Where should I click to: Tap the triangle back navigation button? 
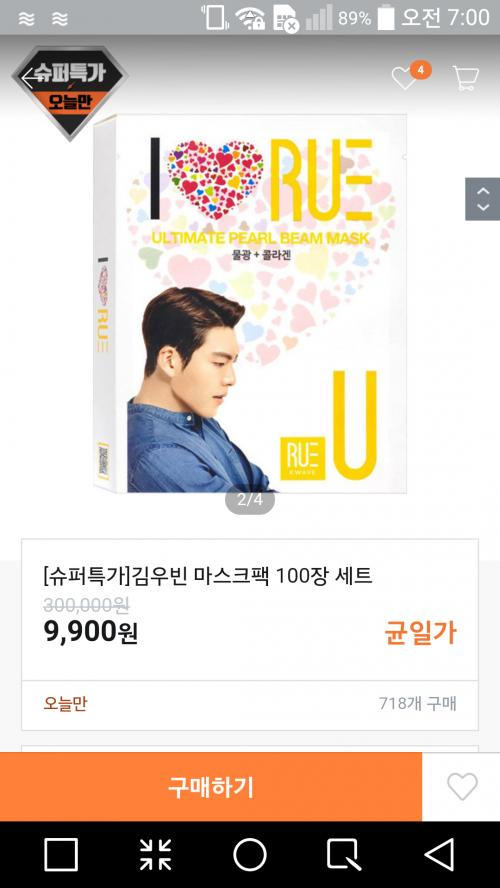[x=439, y=855]
